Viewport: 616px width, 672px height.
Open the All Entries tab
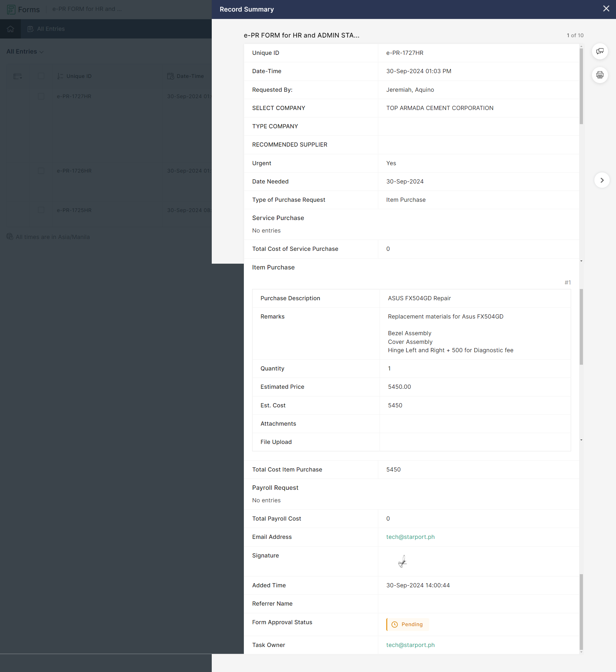click(x=46, y=29)
